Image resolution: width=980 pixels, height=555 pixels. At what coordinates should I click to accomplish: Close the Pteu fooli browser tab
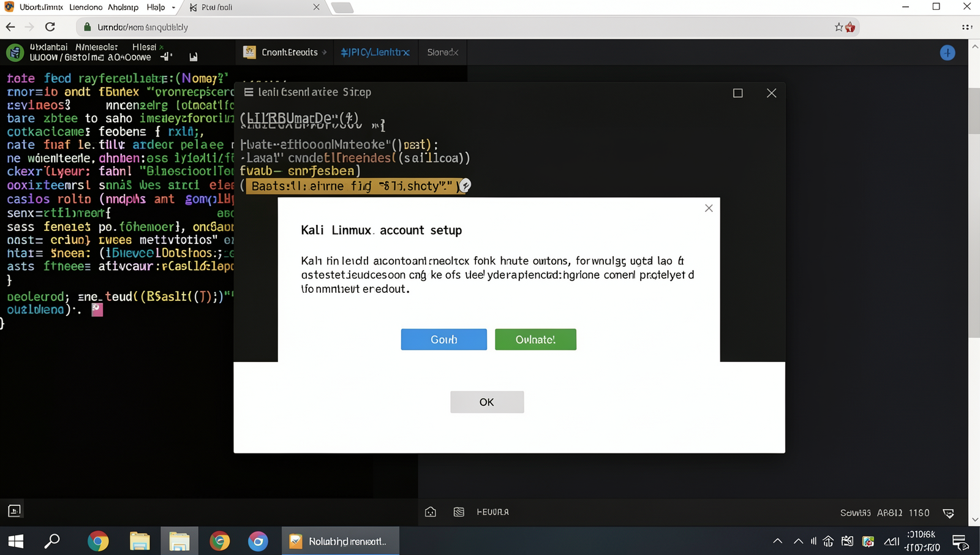pyautogui.click(x=316, y=7)
